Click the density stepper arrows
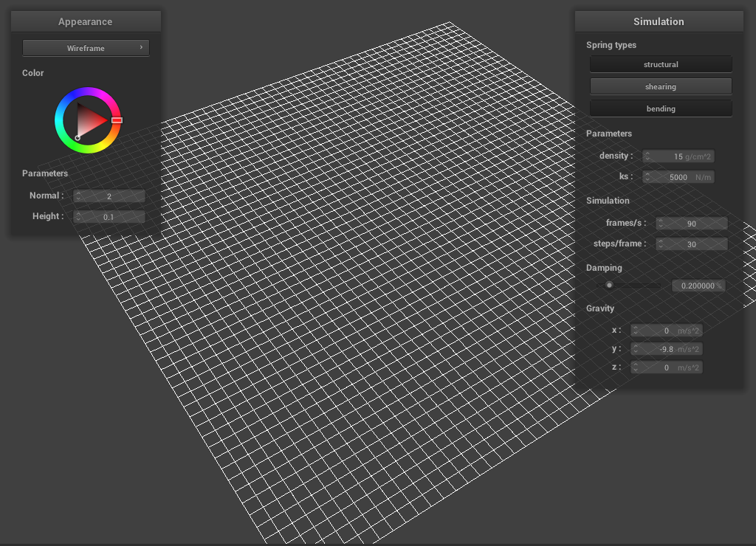The width and height of the screenshot is (756, 546). click(647, 156)
